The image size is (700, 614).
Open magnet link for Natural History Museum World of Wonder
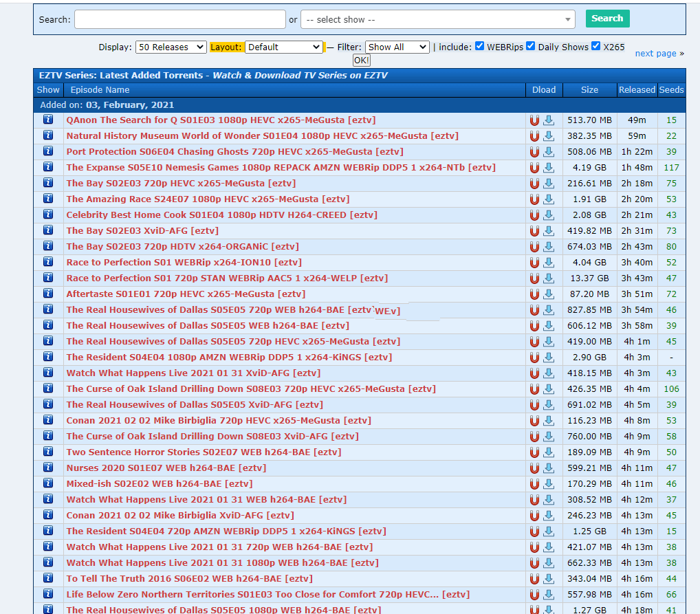[534, 135]
